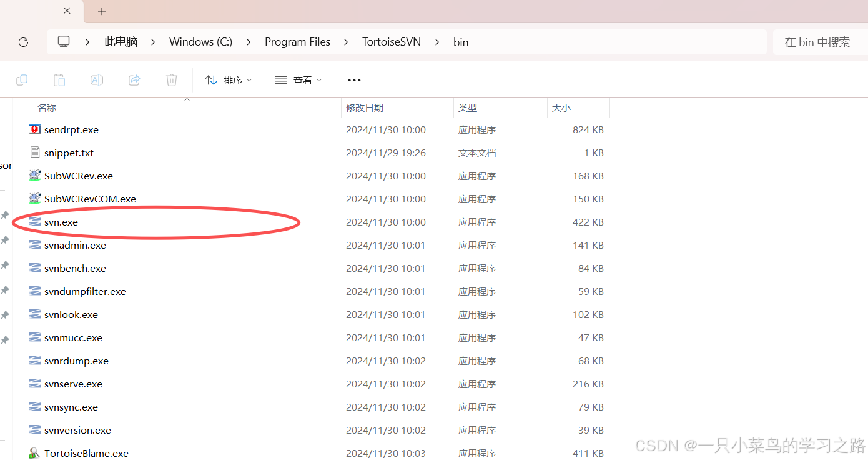
Task: Sort by 修改日期 column header
Action: click(x=365, y=108)
